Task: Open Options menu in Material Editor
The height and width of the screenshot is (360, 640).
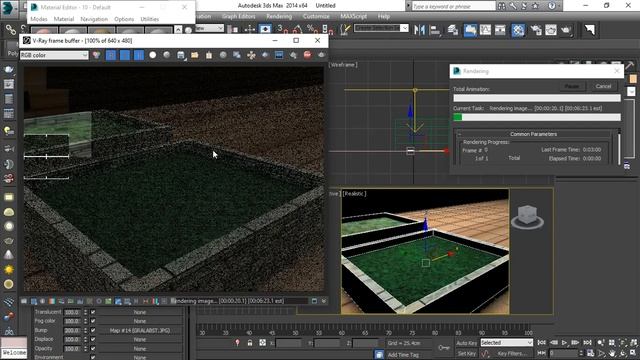Action: [x=124, y=19]
